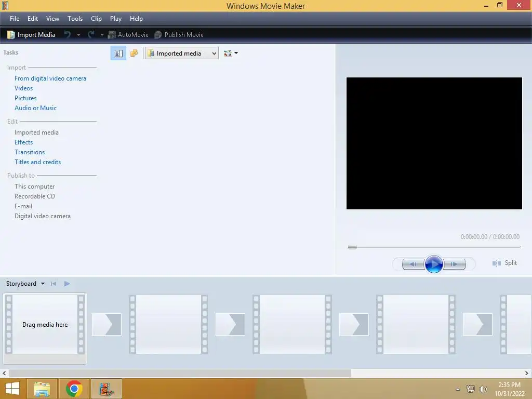Publish to Recordable CD
Screen dimensions: 532x399
point(35,196)
